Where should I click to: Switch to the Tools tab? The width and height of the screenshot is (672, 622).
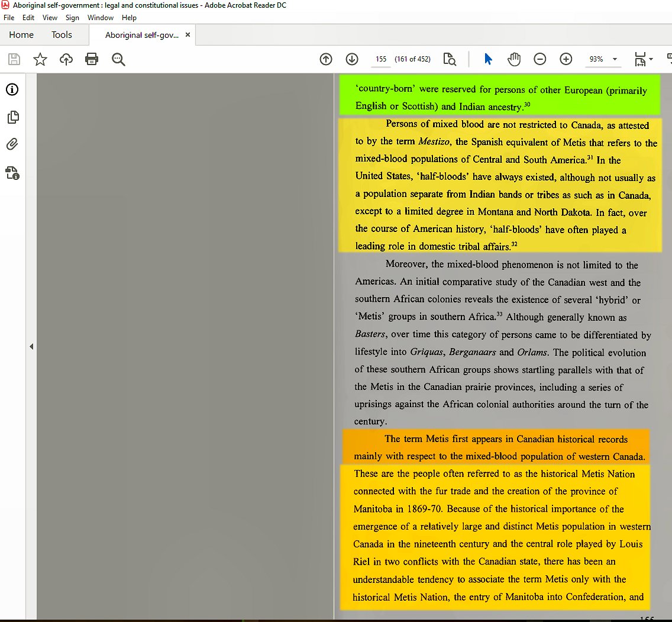[x=62, y=35]
